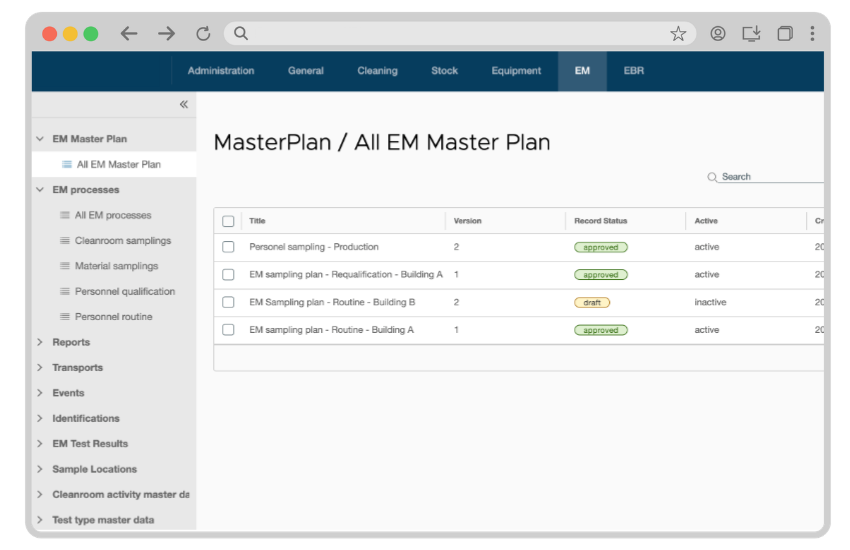Click the list icon beside Cleanroom samplings
850x550 pixels.
click(x=65, y=241)
